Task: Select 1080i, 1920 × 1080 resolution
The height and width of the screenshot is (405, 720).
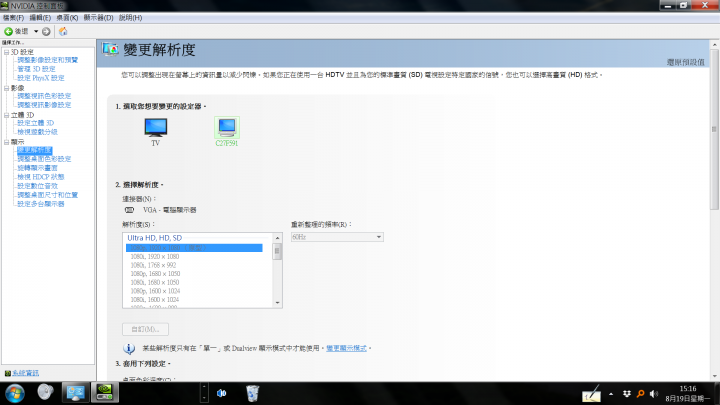Action: click(x=155, y=257)
